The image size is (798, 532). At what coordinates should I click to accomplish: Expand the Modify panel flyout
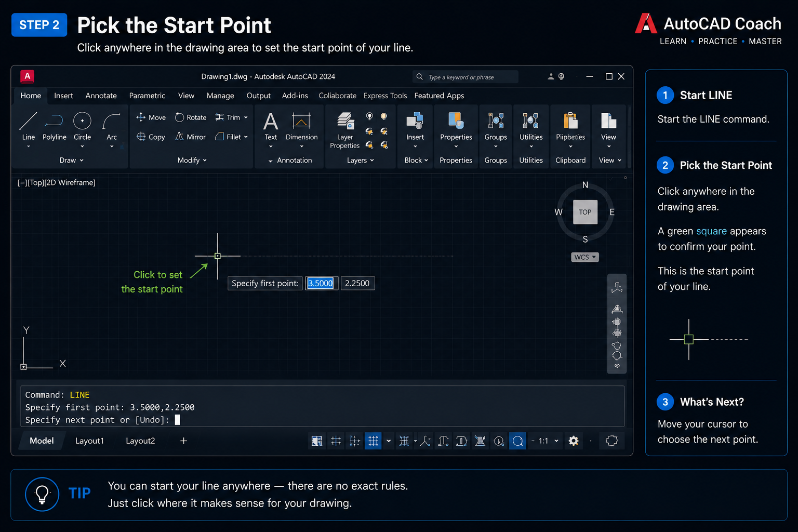point(192,160)
